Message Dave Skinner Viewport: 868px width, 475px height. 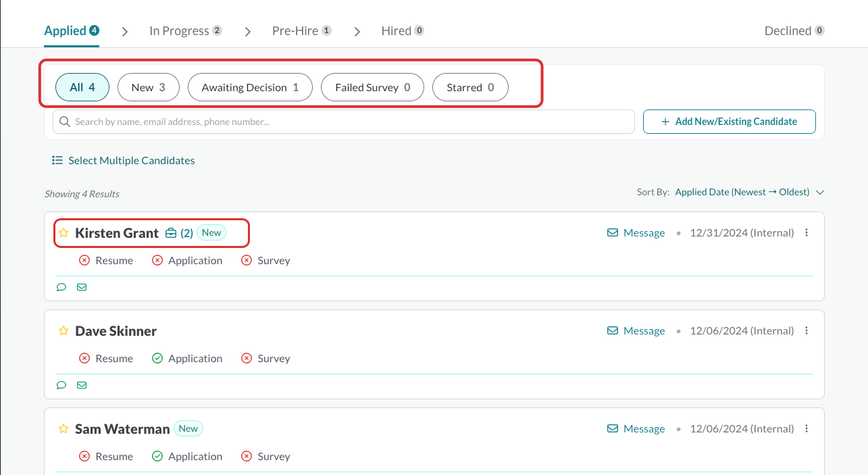(x=636, y=331)
